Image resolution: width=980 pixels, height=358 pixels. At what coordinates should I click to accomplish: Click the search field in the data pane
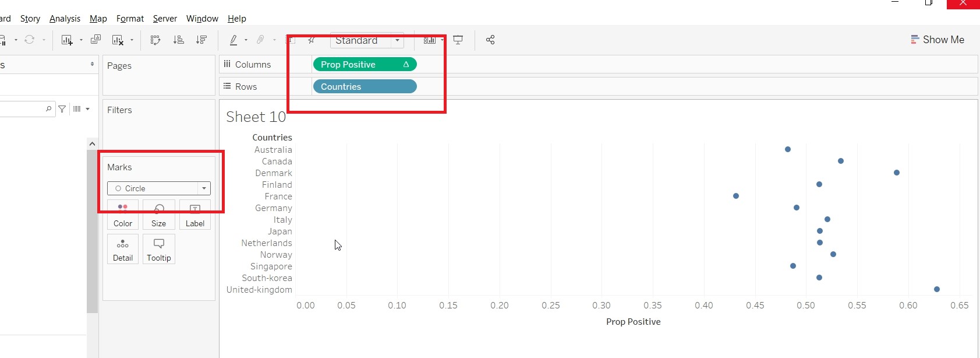click(x=23, y=109)
